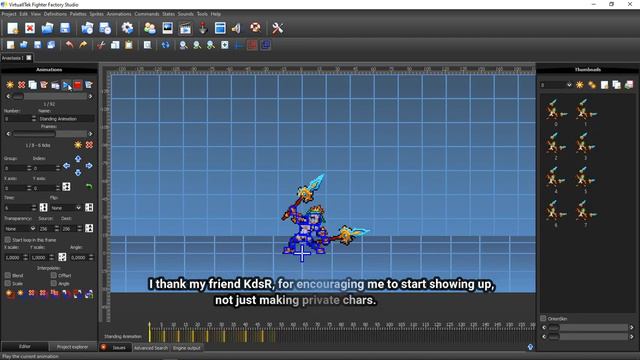Toggle the Offset interpolate checkbox
640x360 pixels.
click(x=53, y=276)
